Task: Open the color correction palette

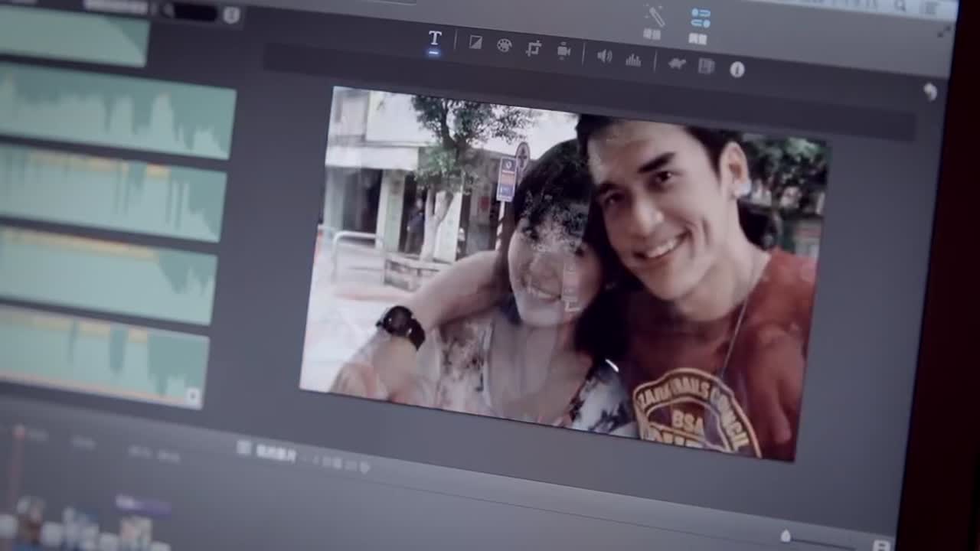Action: [504, 45]
